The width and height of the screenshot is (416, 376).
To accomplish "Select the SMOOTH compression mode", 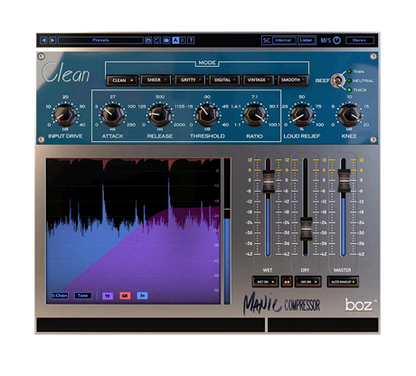I will click(x=293, y=80).
